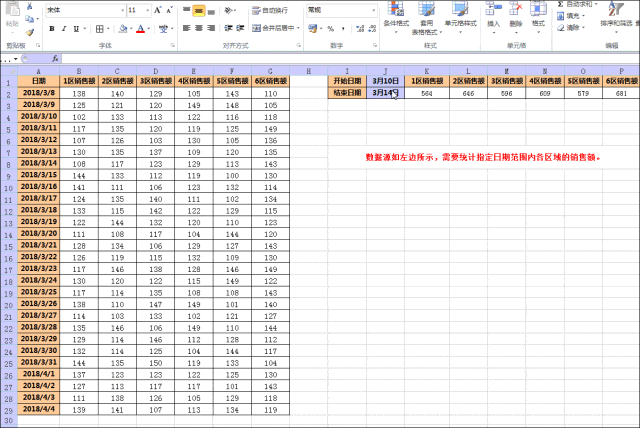Expand the fill color dropdown arrow
The height and width of the screenshot is (428, 640).
point(131,29)
